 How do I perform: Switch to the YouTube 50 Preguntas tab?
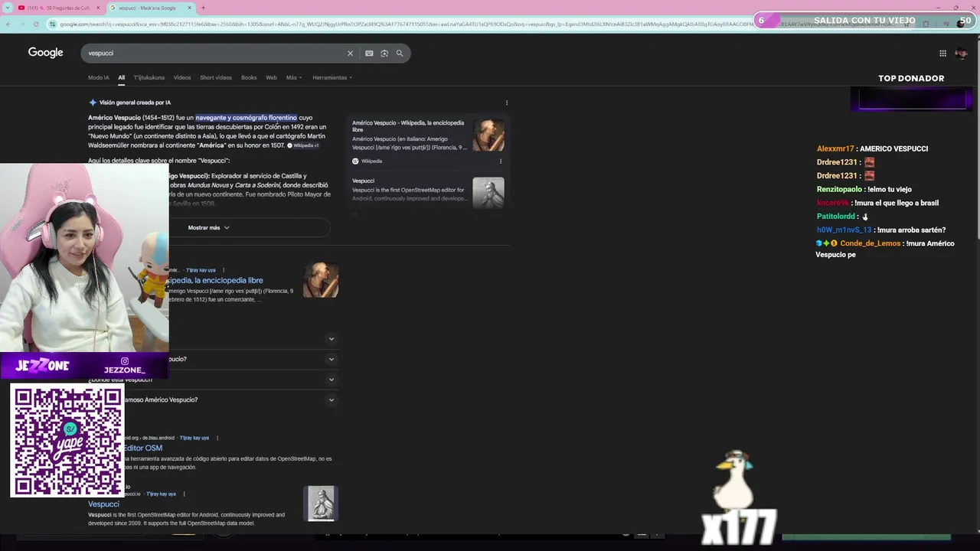pyautogui.click(x=58, y=8)
